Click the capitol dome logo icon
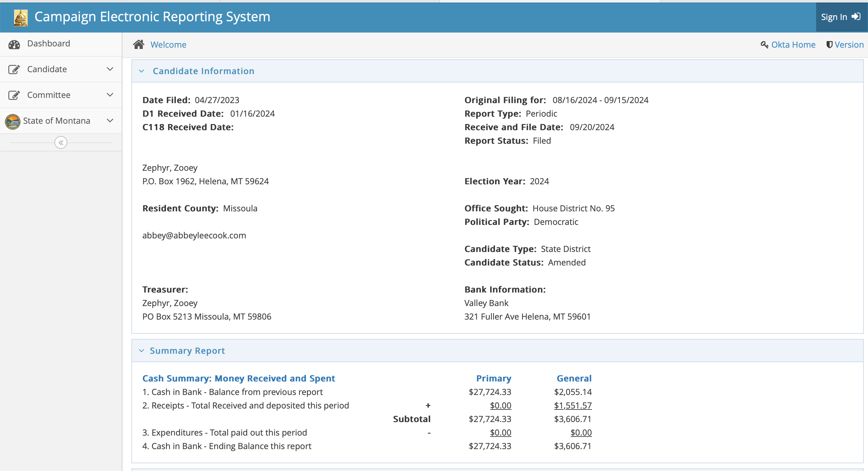868x471 pixels. pyautogui.click(x=21, y=17)
